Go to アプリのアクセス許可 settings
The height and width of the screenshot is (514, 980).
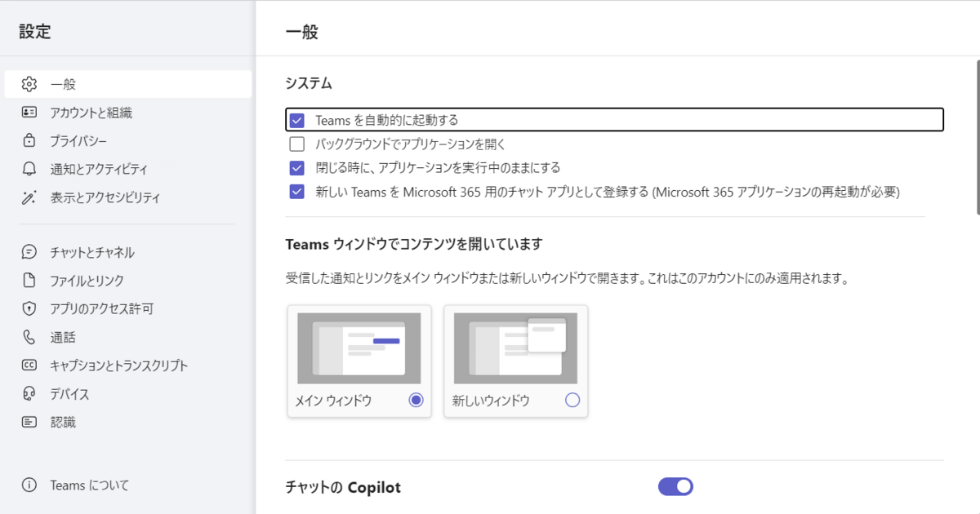pyautogui.click(x=128, y=308)
